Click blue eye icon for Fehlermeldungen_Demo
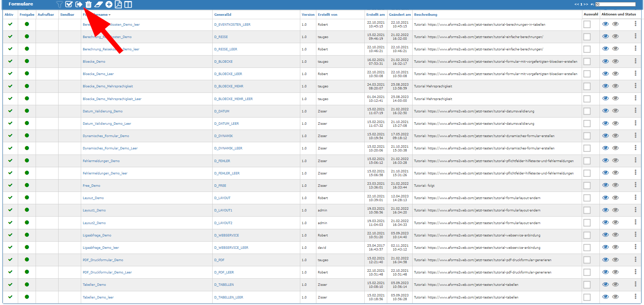 pos(605,161)
